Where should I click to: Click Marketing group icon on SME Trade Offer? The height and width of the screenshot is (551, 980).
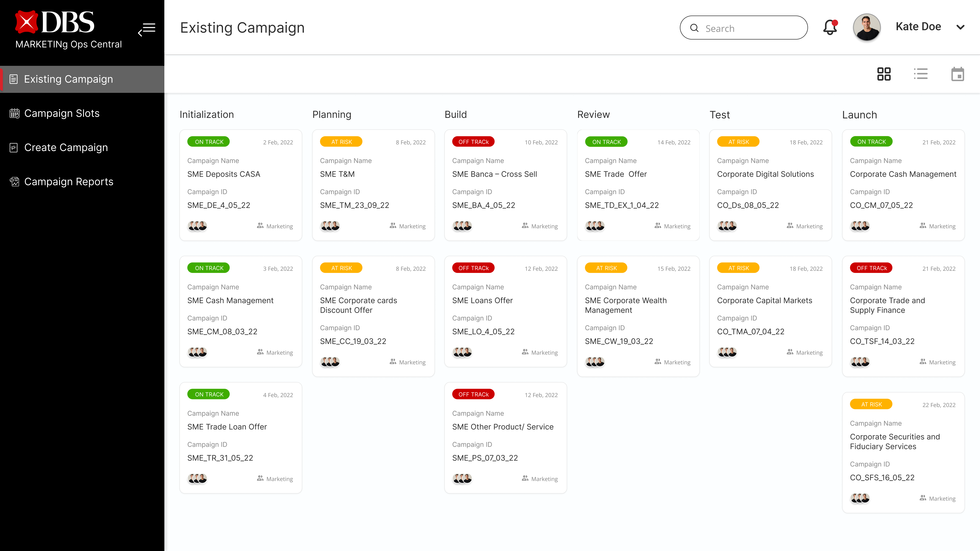point(658,226)
